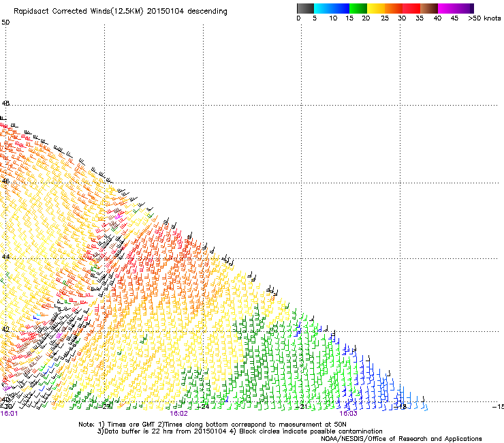Click the 'Data buffer is 22 hrs' note line
504x443 pixels.
click(x=240, y=431)
